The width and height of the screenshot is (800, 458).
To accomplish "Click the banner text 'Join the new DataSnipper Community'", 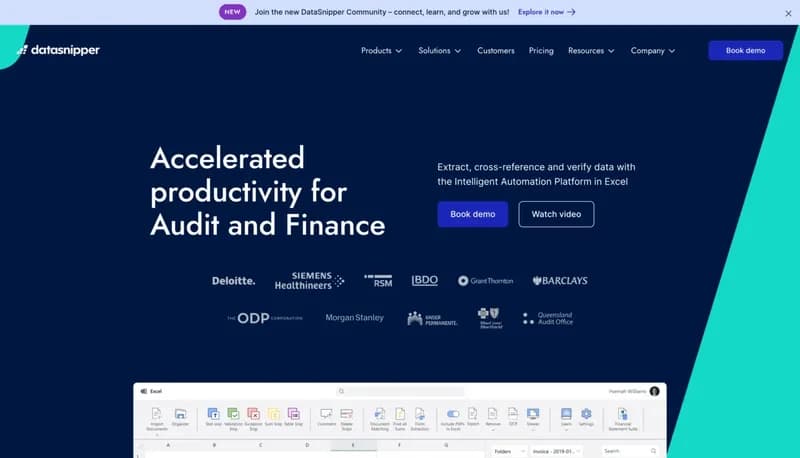I will (x=320, y=12).
